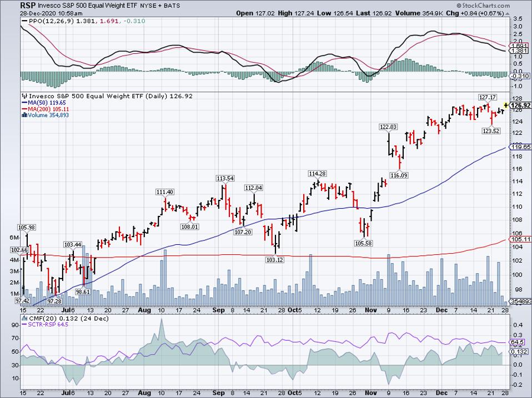Click the 108.01 price label
The height and width of the screenshot is (398, 532).
190,226
